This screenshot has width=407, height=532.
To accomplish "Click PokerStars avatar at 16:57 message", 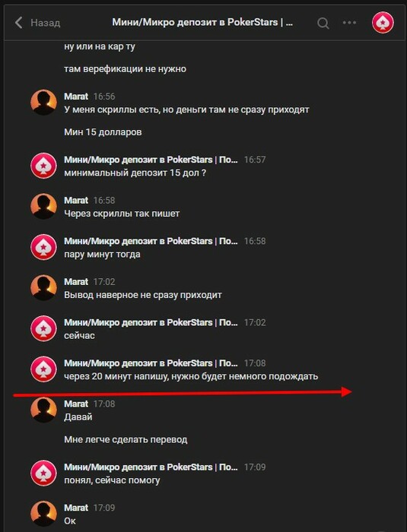I will [43, 166].
